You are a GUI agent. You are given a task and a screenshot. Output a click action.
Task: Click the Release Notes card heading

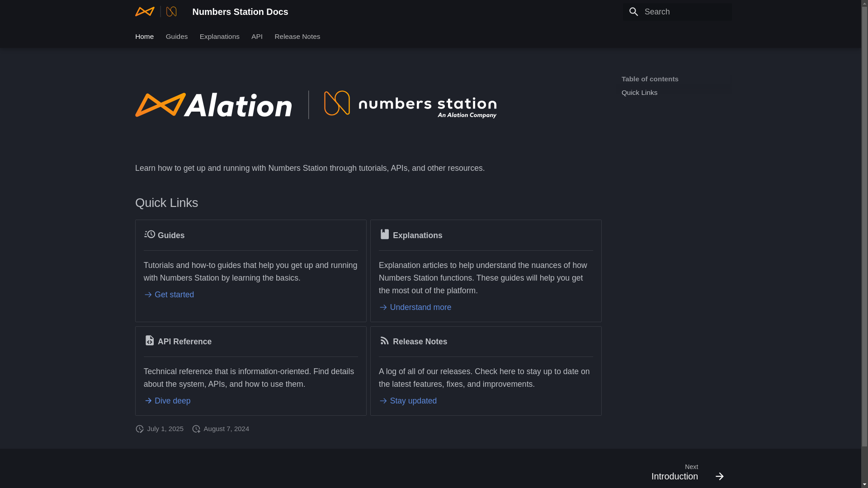click(x=420, y=342)
